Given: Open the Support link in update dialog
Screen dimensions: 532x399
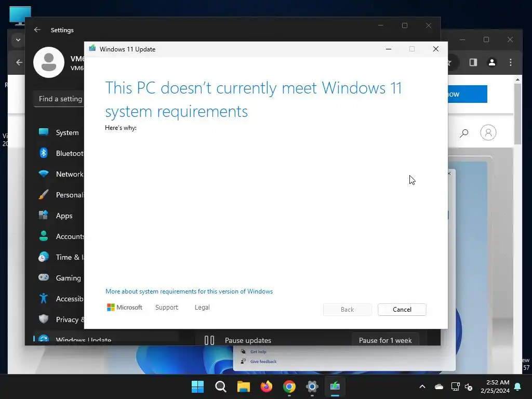Looking at the screenshot, I should click(167, 308).
